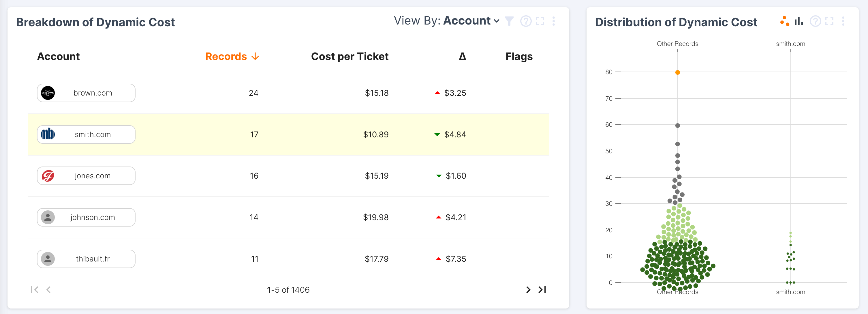The height and width of the screenshot is (314, 868).
Task: Open more options menu in Distribution panel
Action: coord(843,21)
